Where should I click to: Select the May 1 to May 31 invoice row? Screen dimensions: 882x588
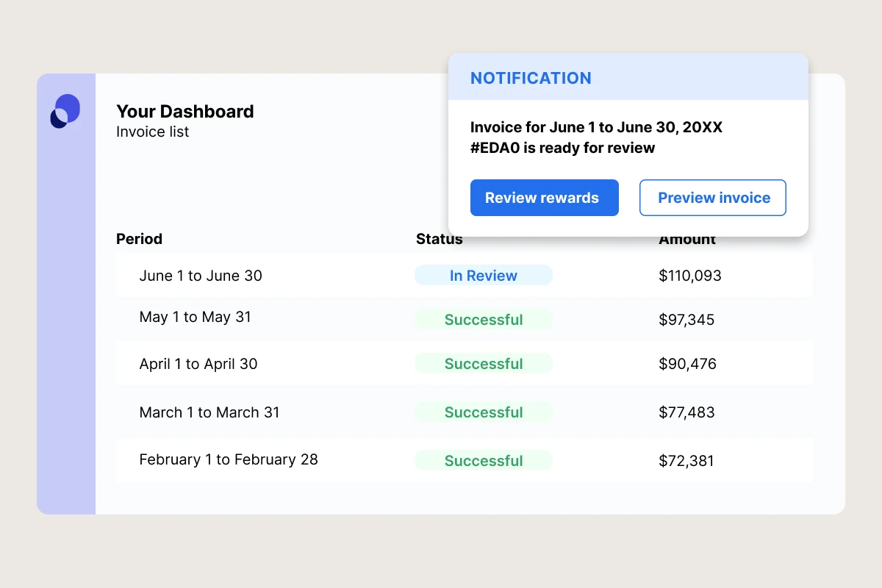(x=195, y=317)
